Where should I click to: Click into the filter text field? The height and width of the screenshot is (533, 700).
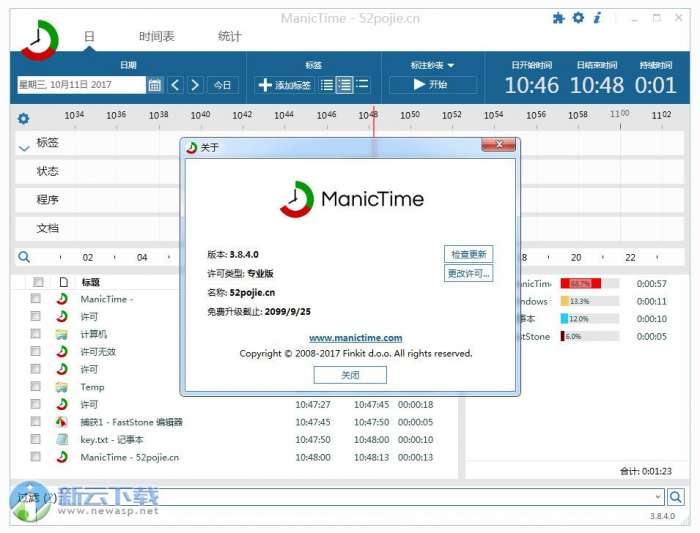click(357, 497)
